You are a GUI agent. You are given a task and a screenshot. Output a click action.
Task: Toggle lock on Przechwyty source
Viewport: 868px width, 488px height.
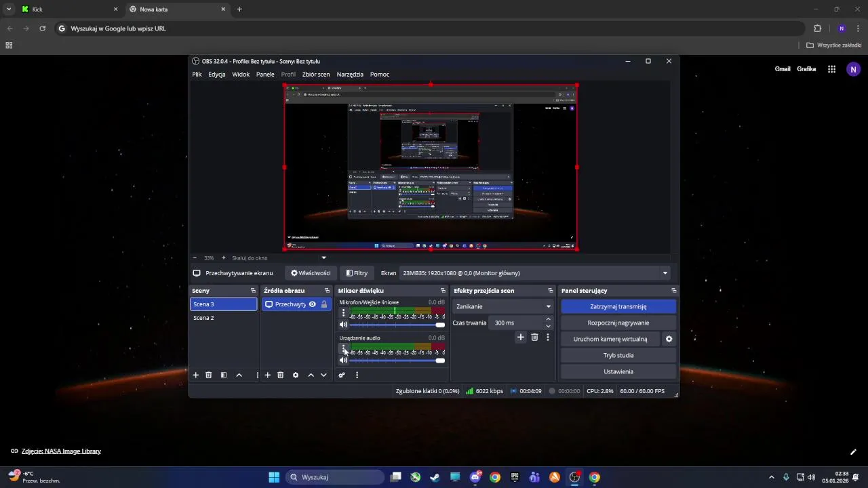tap(323, 304)
